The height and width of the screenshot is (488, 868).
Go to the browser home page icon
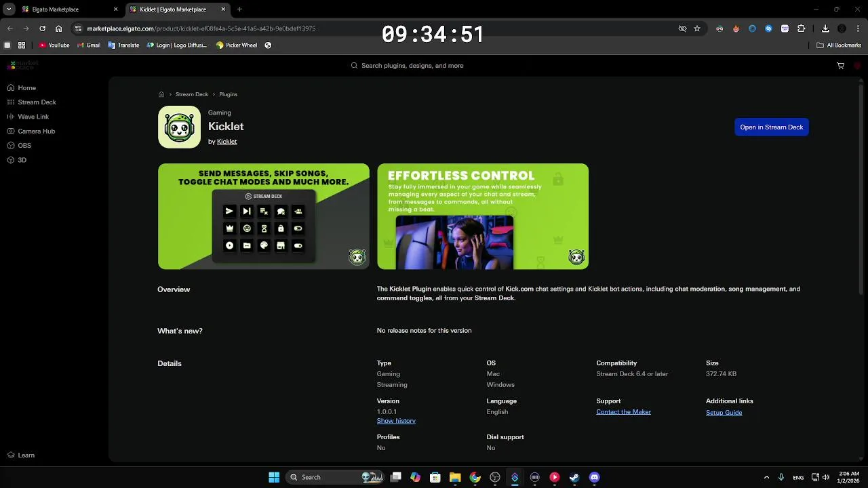coord(59,28)
